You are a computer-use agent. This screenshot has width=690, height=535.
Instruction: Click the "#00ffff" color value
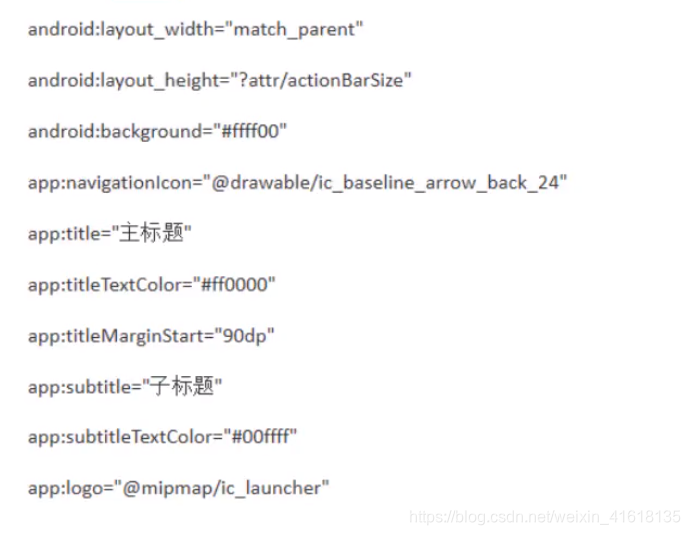pos(261,436)
